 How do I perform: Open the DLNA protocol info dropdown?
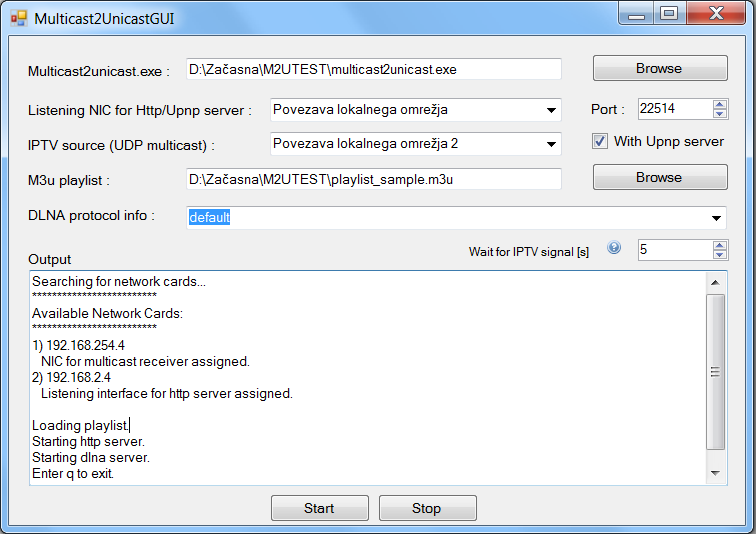(716, 218)
